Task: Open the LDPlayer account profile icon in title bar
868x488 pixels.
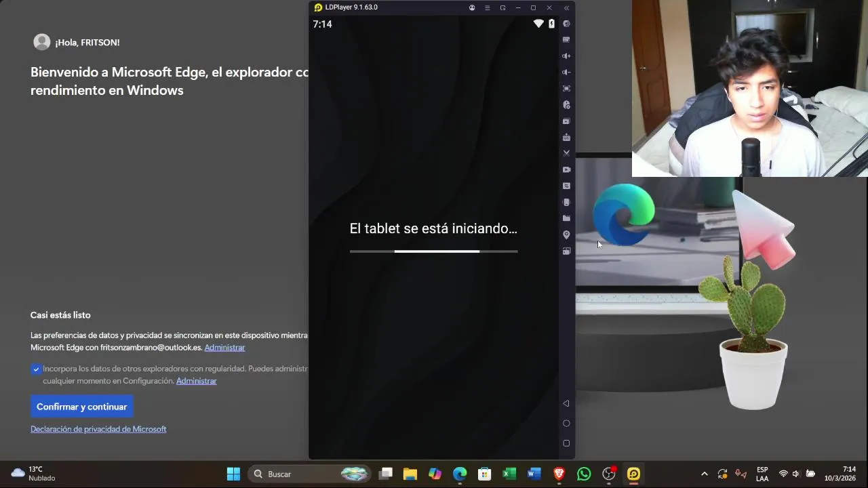Action: coord(472,7)
